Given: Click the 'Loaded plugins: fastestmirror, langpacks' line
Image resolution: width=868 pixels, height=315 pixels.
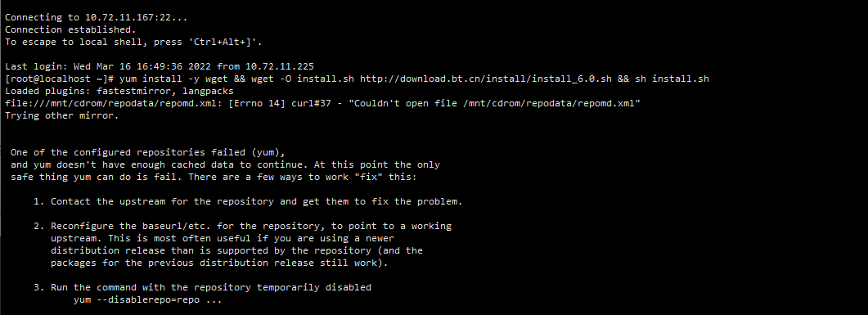Looking at the screenshot, I should pos(119,91).
